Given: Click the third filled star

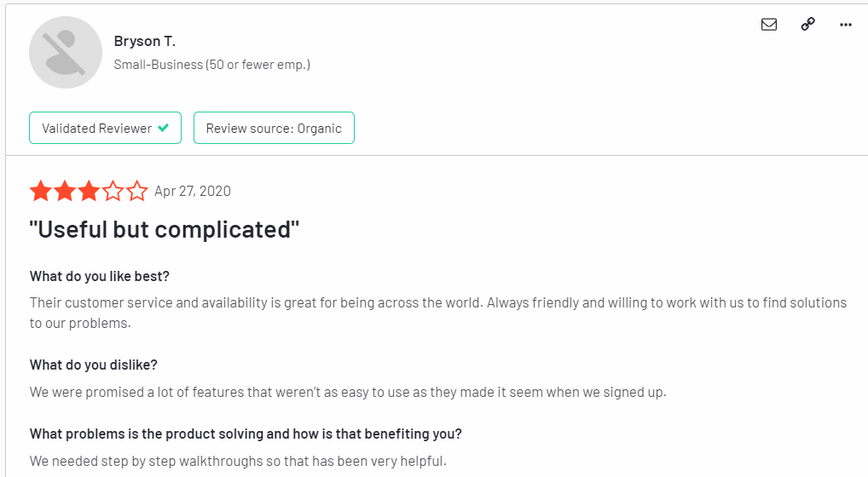Looking at the screenshot, I should pyautogui.click(x=89, y=192).
